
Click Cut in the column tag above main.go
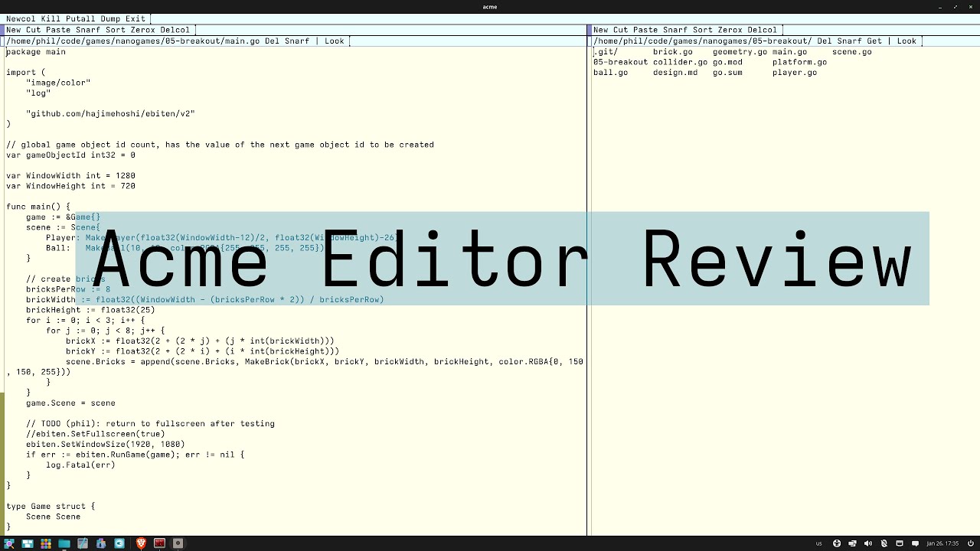click(33, 30)
